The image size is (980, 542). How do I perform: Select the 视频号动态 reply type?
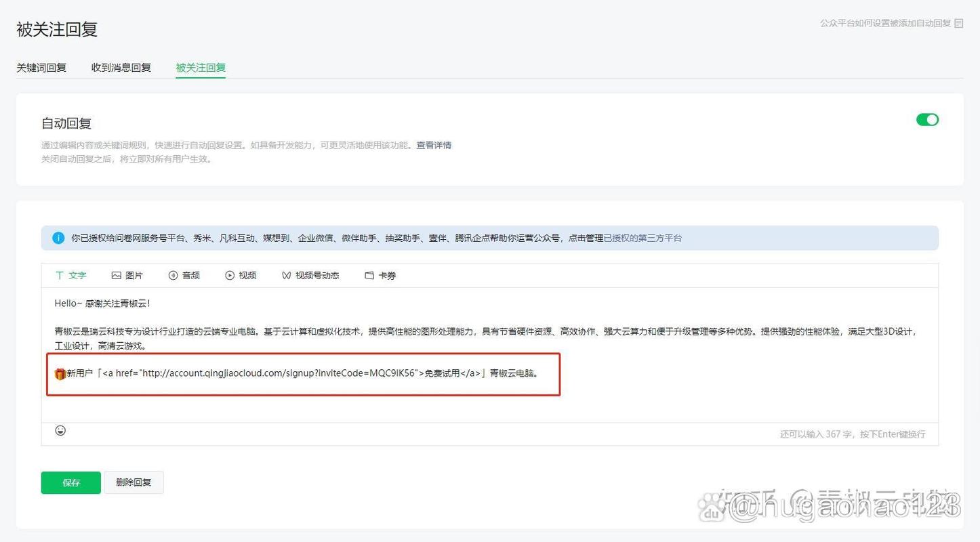pyautogui.click(x=310, y=275)
